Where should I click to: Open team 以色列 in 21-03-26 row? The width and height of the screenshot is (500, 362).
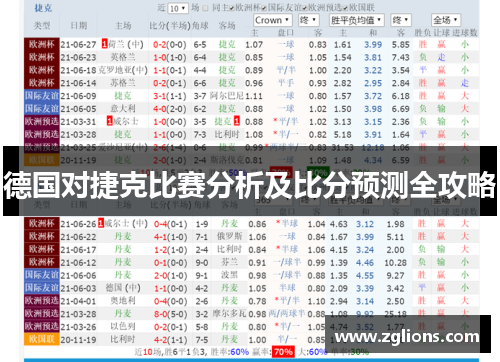123,327
